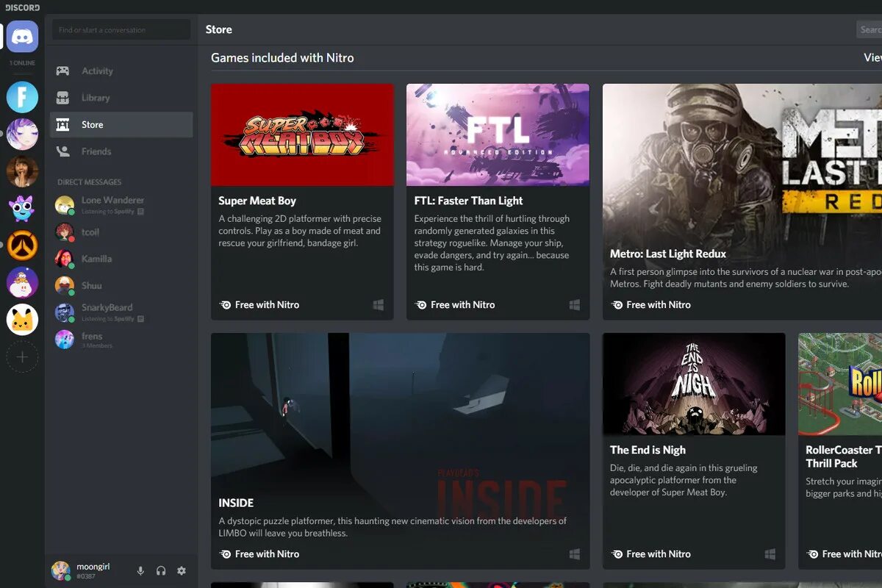This screenshot has height=588, width=882.
Task: Click Free with Nitro under INSIDE
Action: click(x=267, y=554)
